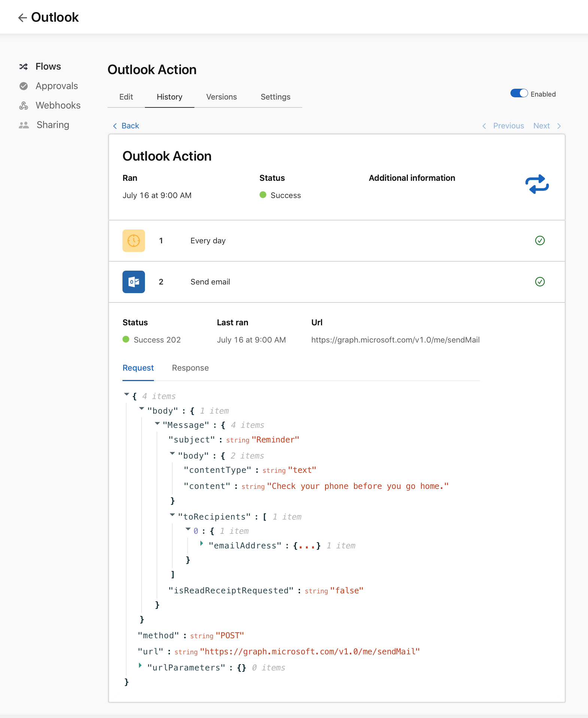Screen dimensions: 588x718
Task: Go Back to the history list
Action: coord(126,126)
